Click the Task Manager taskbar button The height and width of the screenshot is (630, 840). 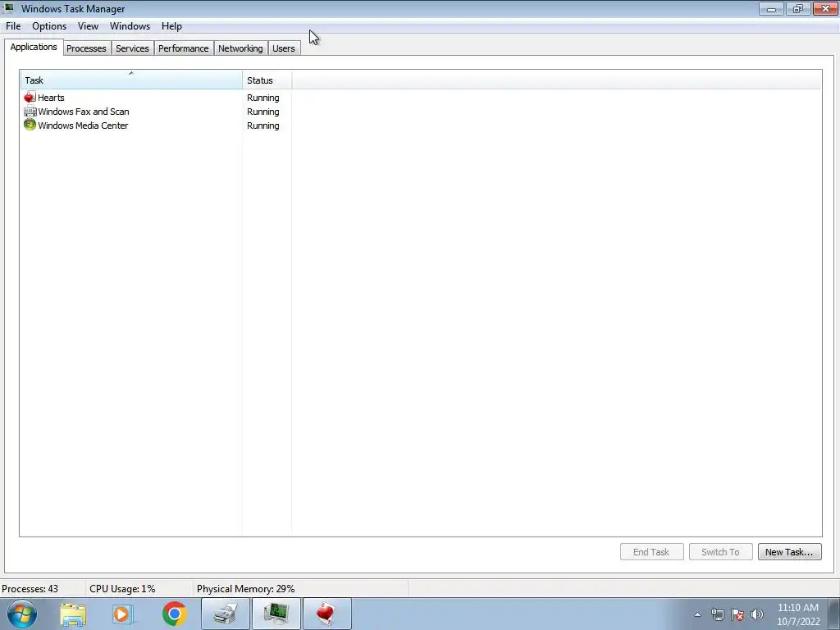[276, 614]
